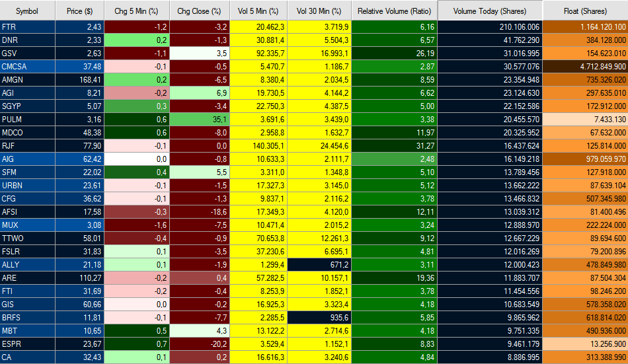The width and height of the screenshot is (628, 364).
Task: Select the SGYP symbol cell
Action: tap(28, 106)
